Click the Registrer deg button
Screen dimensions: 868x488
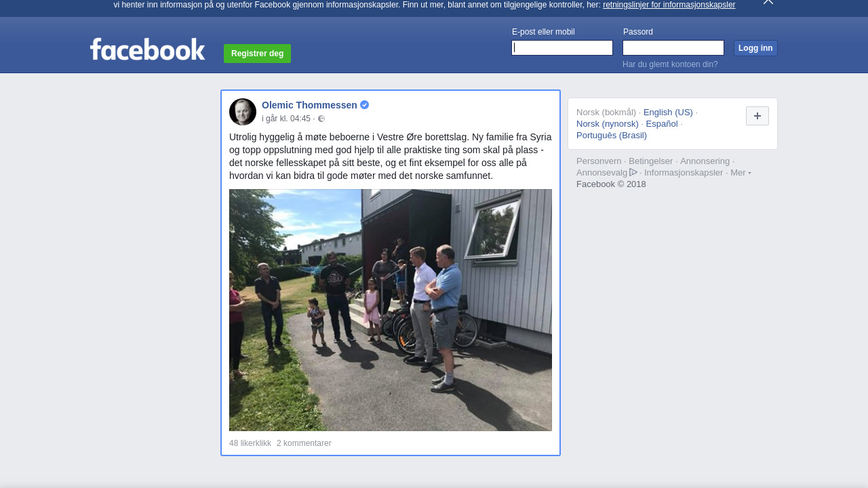click(258, 54)
